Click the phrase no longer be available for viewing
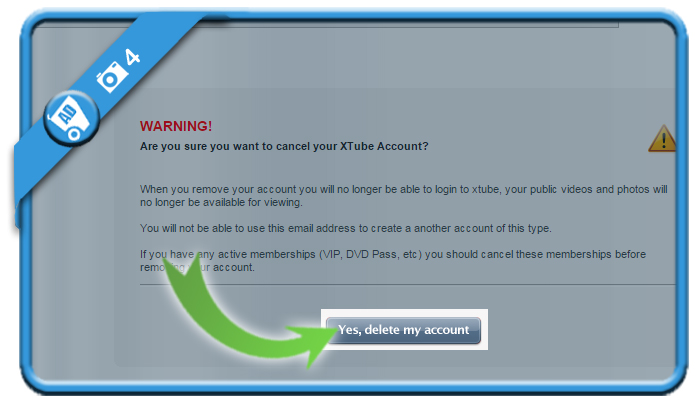700x407 pixels. click(221, 203)
